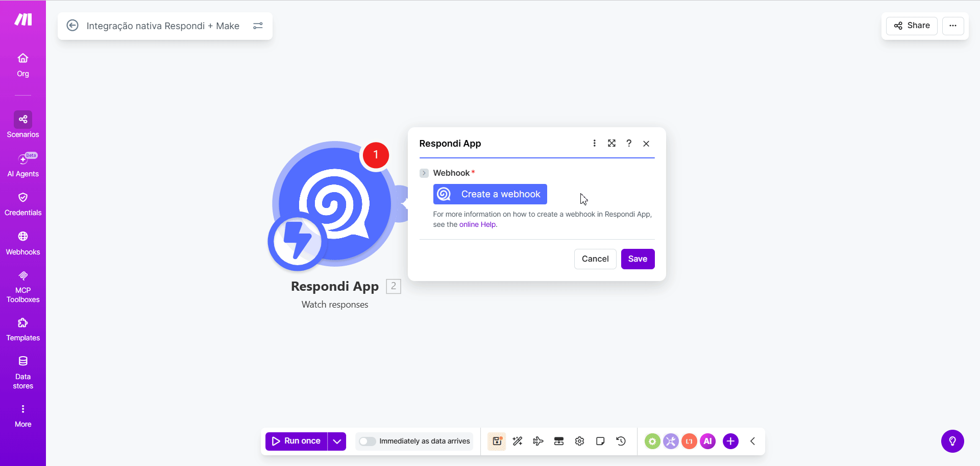Open the scenario history clock icon

(x=621, y=441)
